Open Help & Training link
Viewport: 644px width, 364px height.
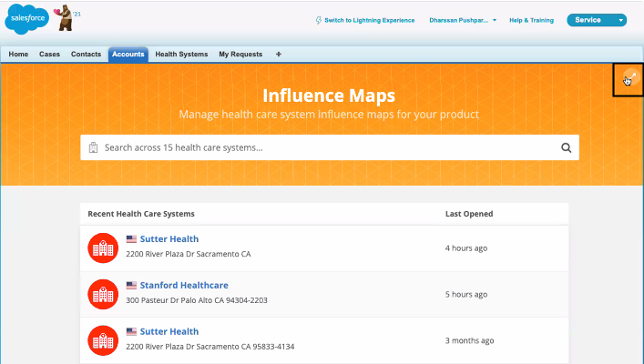[x=531, y=20]
